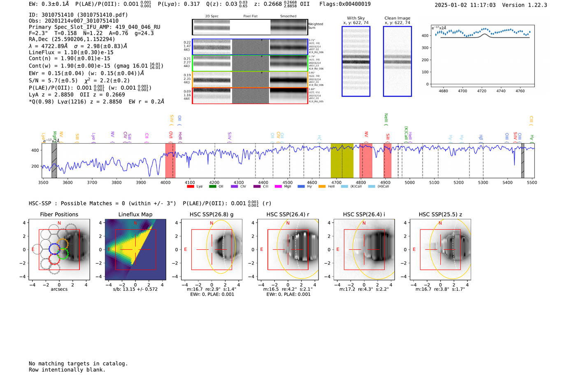
Task: Open the HSC SSP(26.8) g image
Action: [211, 250]
